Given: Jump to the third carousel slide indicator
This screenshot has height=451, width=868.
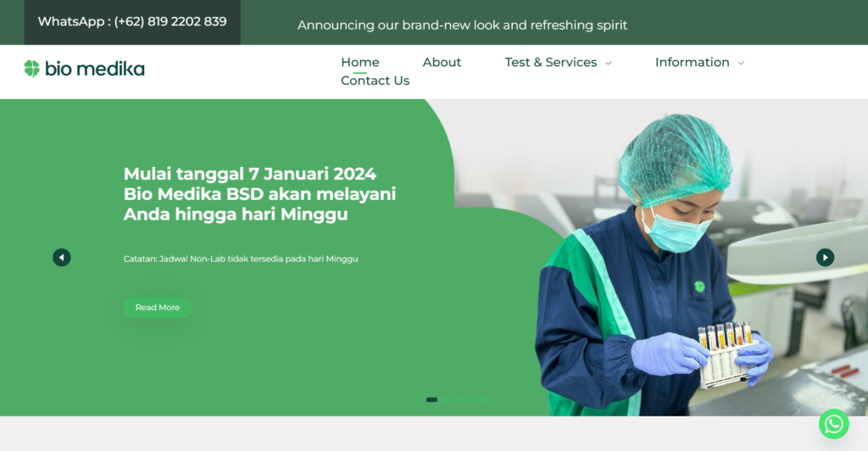Looking at the screenshot, I should [458, 399].
